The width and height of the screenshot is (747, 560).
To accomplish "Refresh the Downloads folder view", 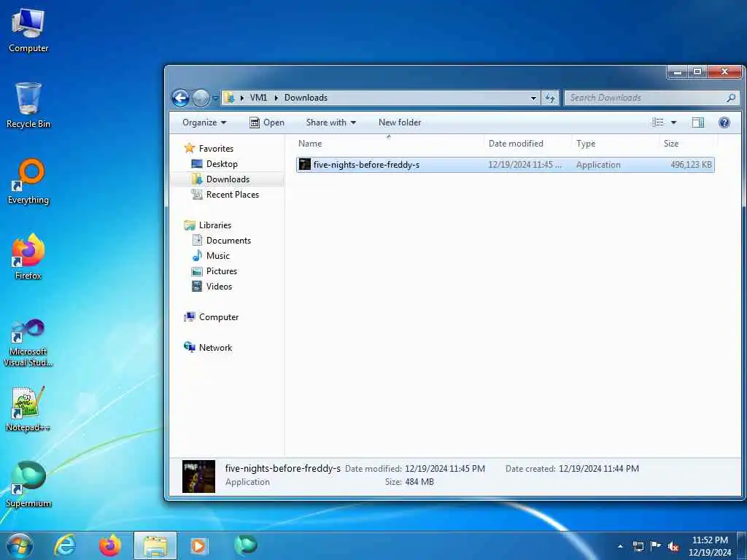I will pyautogui.click(x=550, y=98).
